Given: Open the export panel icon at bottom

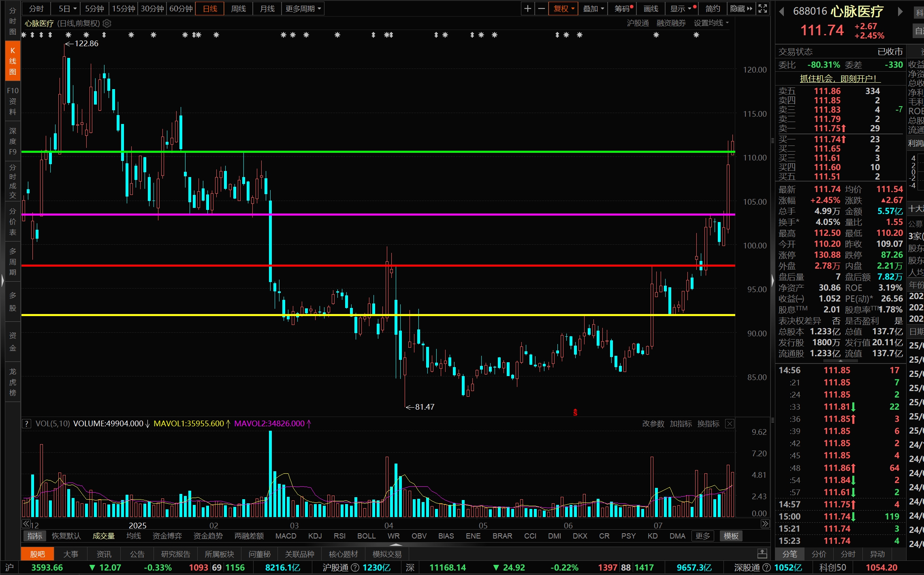Looking at the screenshot, I should pos(762,554).
